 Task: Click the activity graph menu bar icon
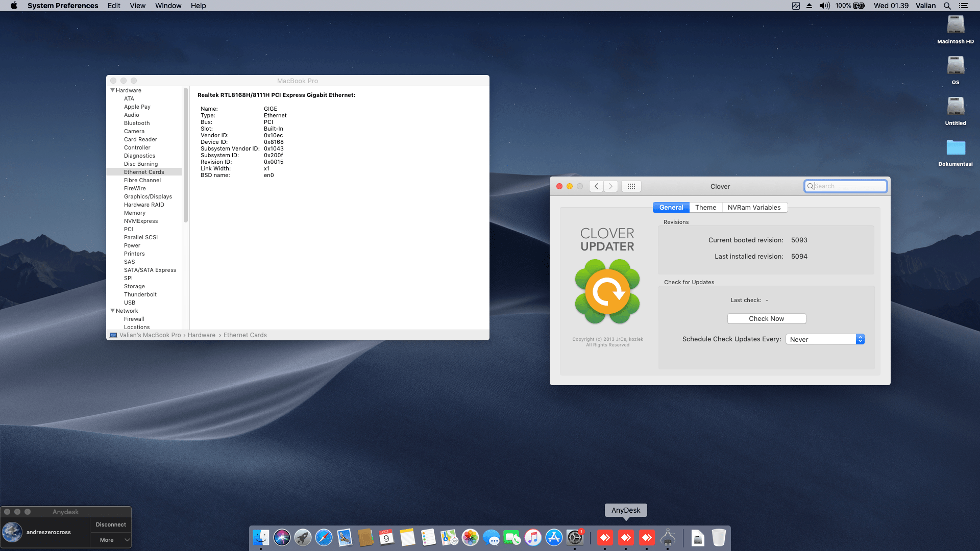(x=796, y=6)
